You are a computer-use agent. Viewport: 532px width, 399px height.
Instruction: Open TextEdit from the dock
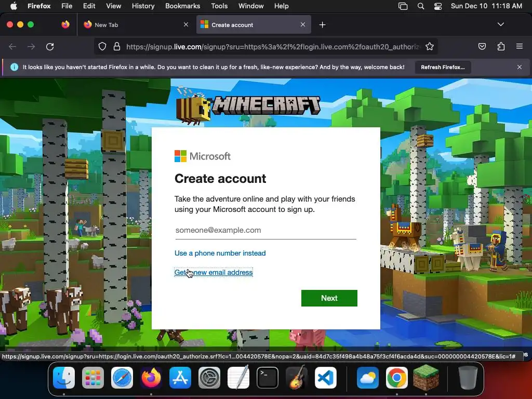click(x=238, y=378)
